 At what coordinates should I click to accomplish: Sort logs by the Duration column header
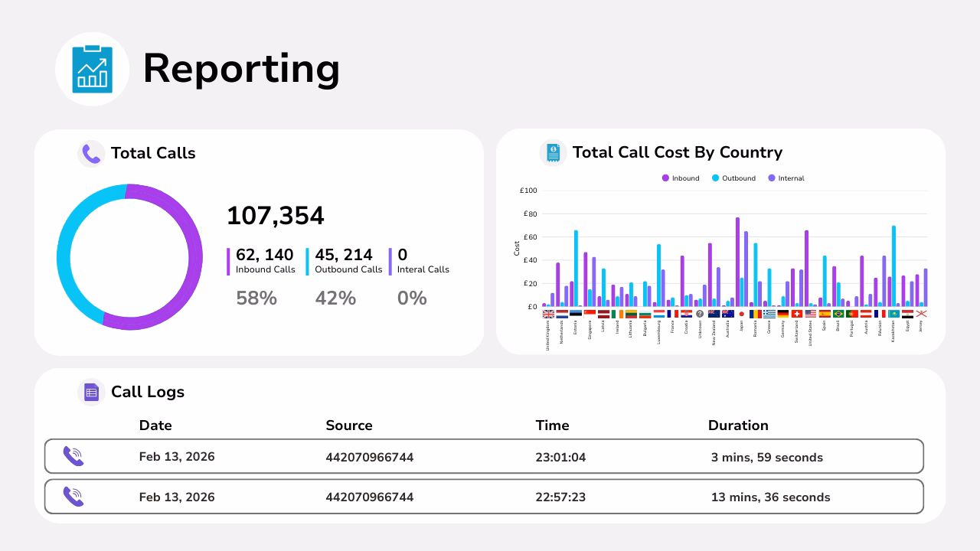738,425
